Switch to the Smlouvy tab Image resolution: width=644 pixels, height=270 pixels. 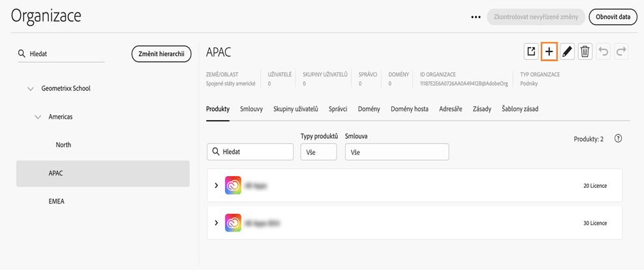pos(251,109)
